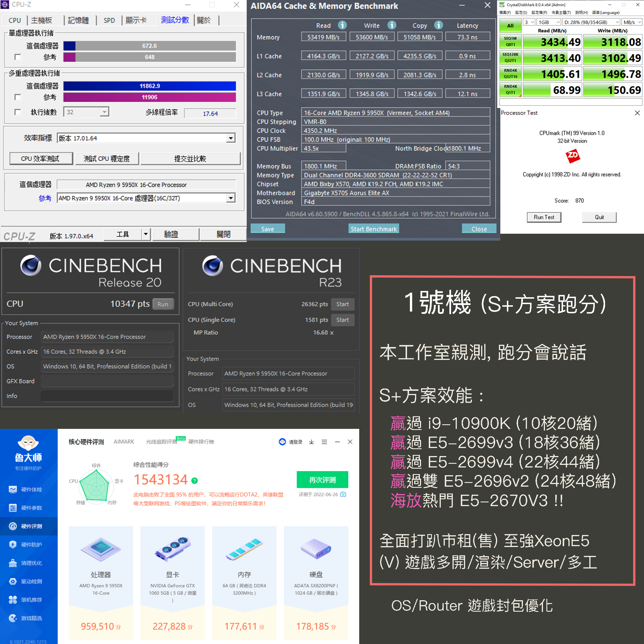Click the green 再次评测 button
This screenshot has width=644, height=644.
[x=322, y=480]
